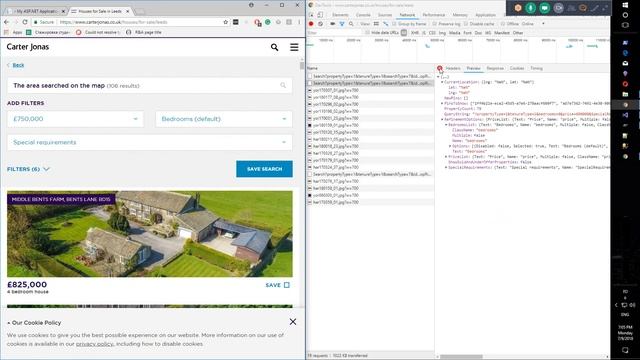Click the green microphone icon in recording toolbar
This screenshot has height=360, width=640.
click(531, 8)
